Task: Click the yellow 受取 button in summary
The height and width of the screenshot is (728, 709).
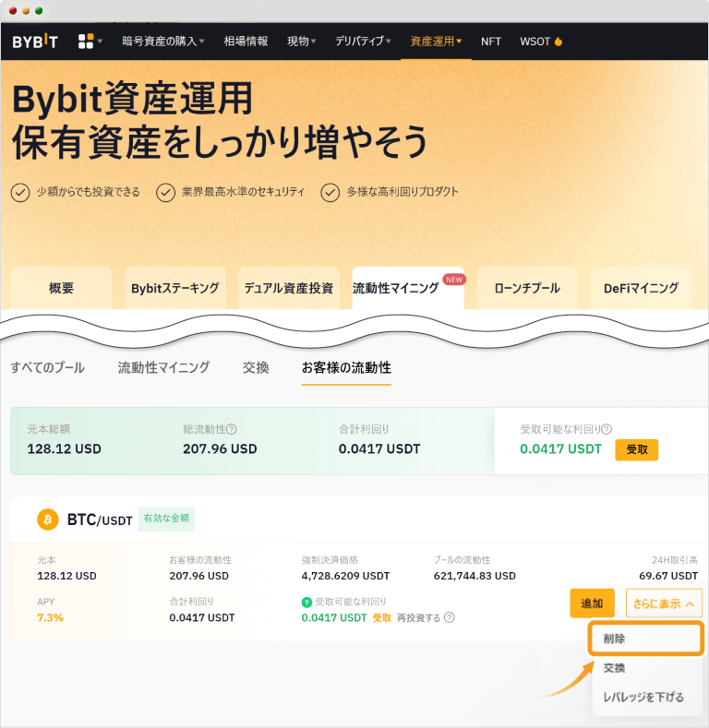Action: (636, 449)
